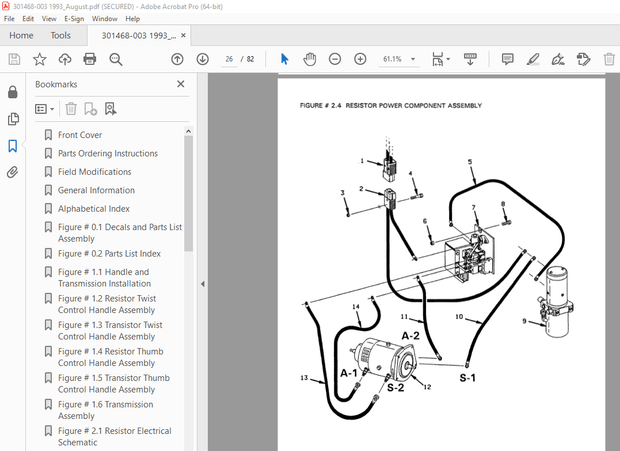Click the scrolling mode keyboard icon
The width and height of the screenshot is (620, 451).
(470, 59)
